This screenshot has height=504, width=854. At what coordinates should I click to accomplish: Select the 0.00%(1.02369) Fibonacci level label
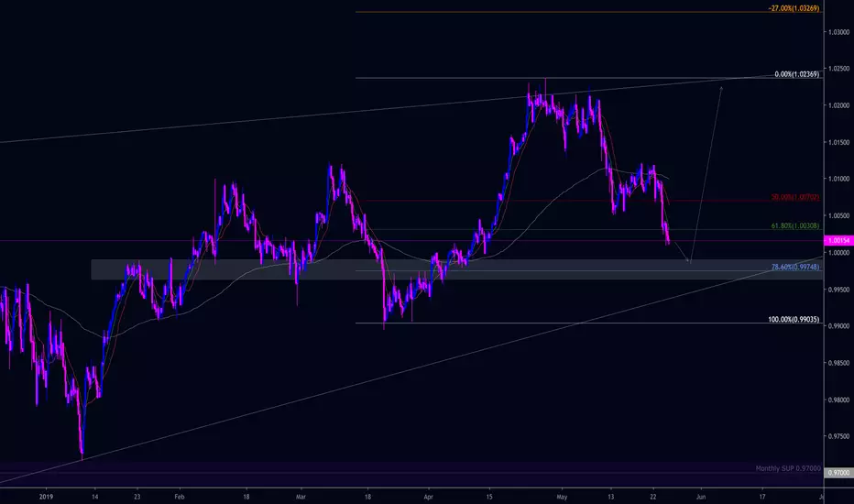pos(797,74)
